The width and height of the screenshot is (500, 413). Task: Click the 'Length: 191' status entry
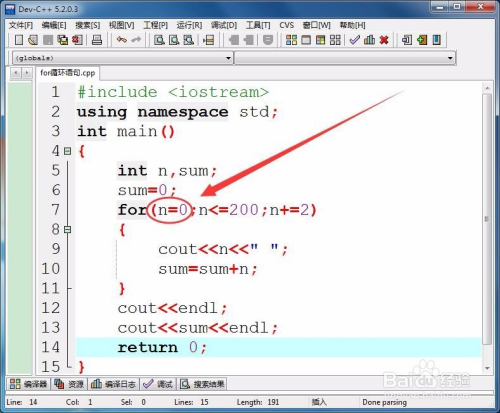click(258, 402)
